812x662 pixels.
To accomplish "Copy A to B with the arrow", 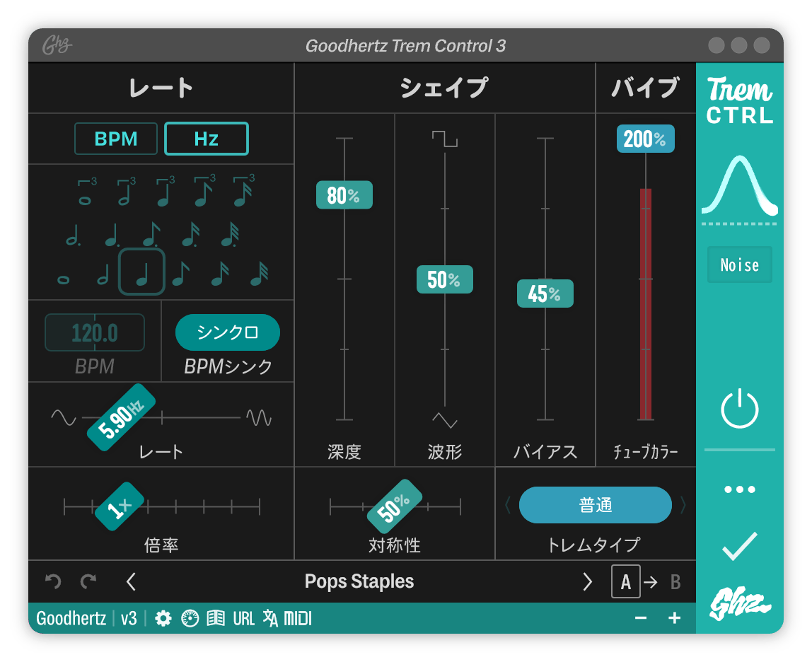I will [x=651, y=582].
